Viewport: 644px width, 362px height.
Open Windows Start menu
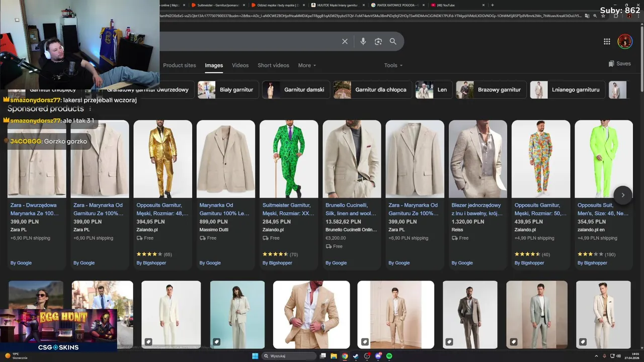(x=255, y=356)
